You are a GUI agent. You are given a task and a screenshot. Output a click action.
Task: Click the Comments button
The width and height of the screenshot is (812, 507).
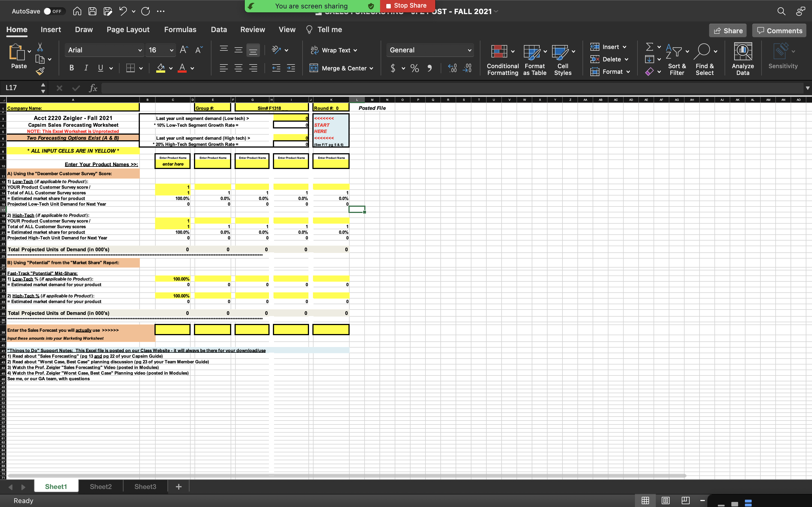[779, 31]
